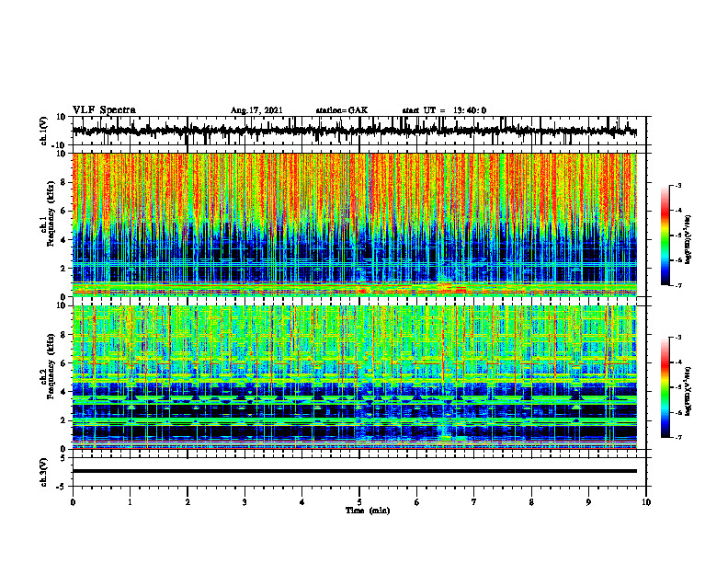Click the ch.1 voltage waveform trace

pyautogui.click(x=354, y=131)
